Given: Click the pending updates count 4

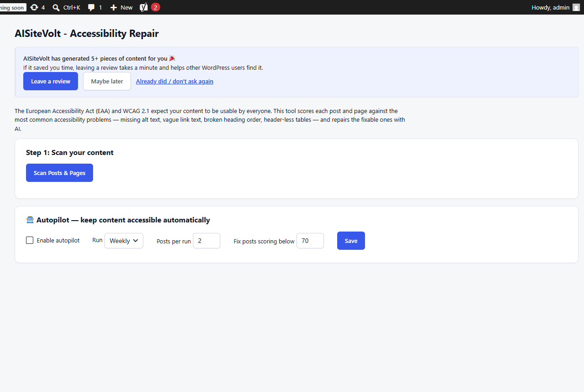Looking at the screenshot, I should pos(43,7).
